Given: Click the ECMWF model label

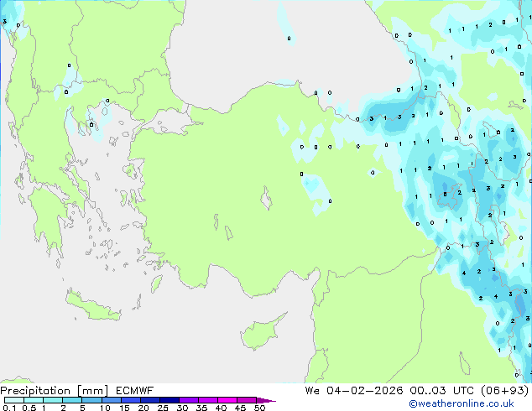Looking at the screenshot, I should [135, 391].
